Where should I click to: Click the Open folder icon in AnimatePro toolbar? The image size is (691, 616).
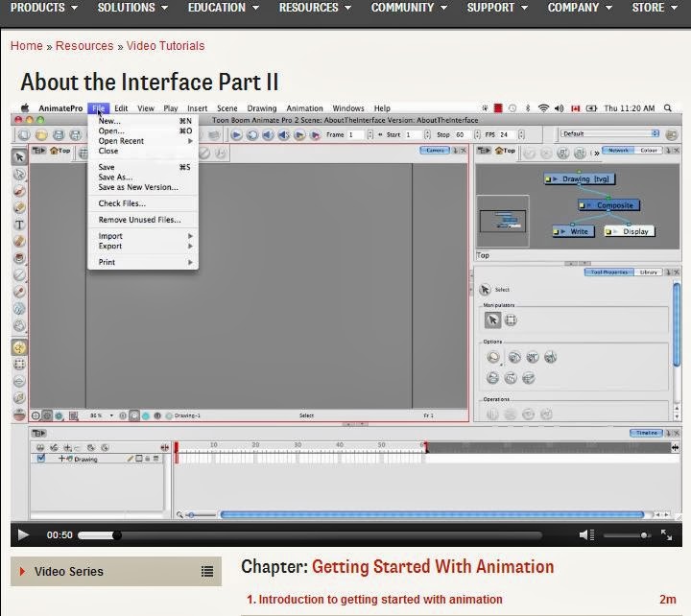41,135
